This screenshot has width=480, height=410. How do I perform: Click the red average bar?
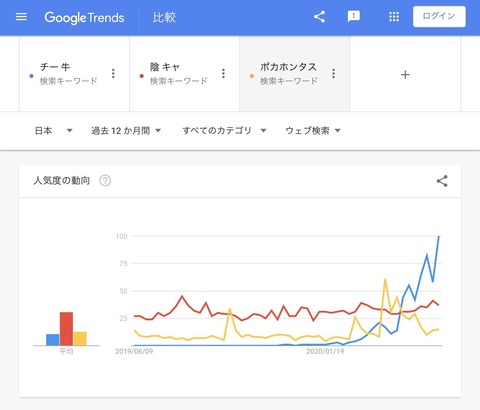(66, 329)
